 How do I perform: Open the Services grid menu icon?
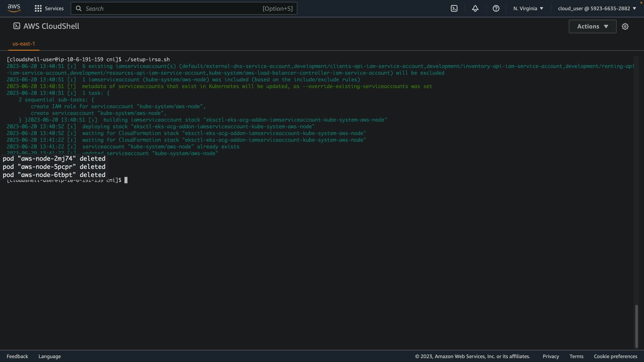(x=38, y=8)
